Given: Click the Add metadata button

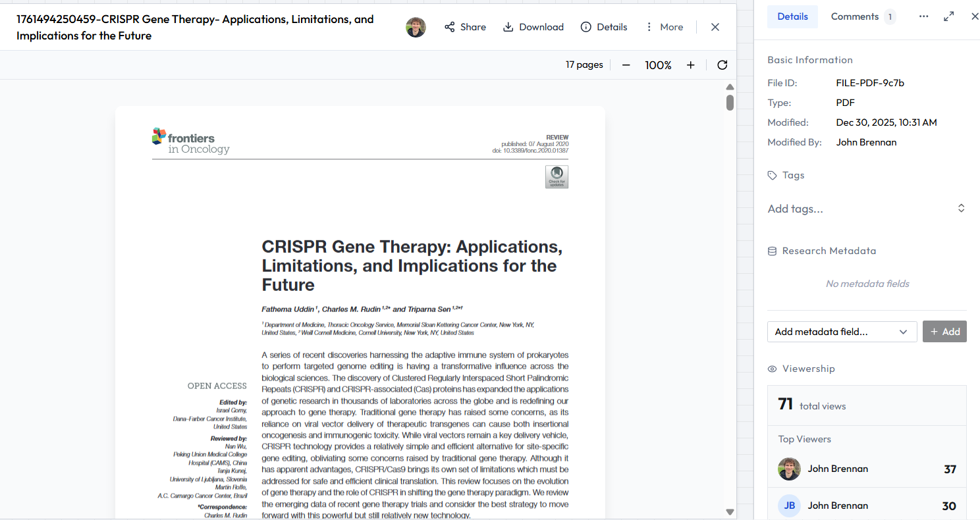Looking at the screenshot, I should [x=944, y=332].
